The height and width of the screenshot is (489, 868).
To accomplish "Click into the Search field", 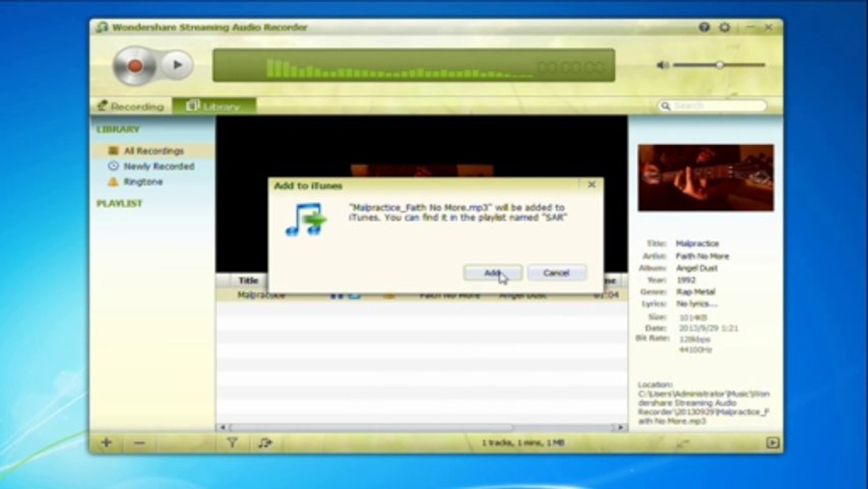I will coord(712,106).
